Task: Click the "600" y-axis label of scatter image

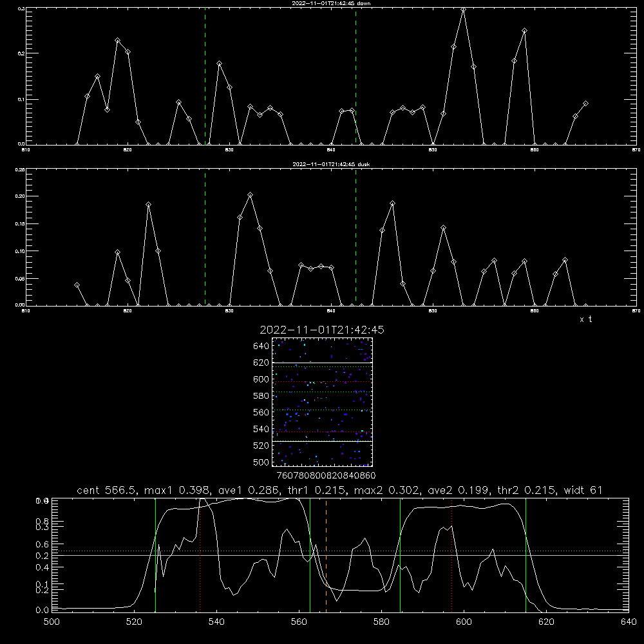Action: (x=261, y=379)
